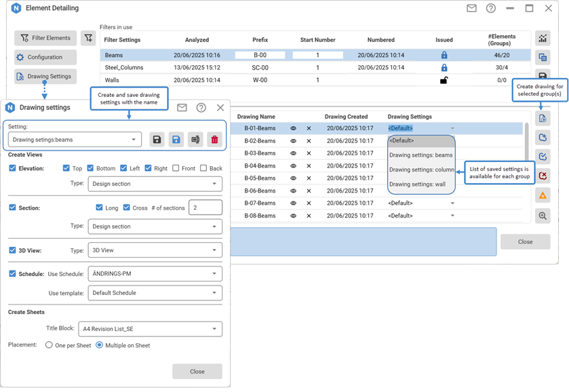Click the create drawing for selected groups icon

[x=543, y=118]
